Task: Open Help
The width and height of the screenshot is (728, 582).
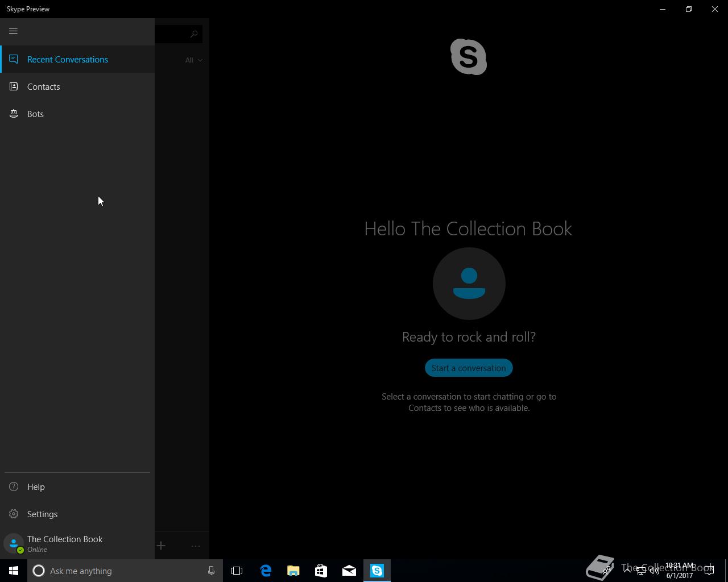Action: click(77, 487)
